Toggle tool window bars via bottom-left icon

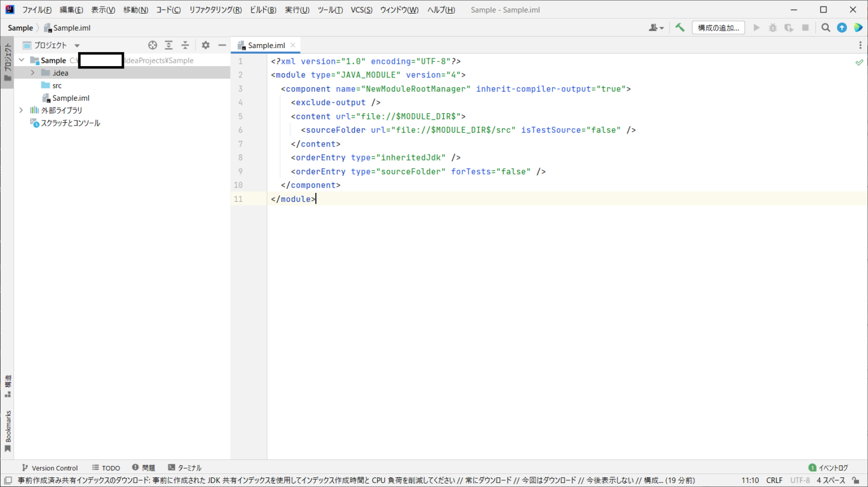[x=8, y=480]
